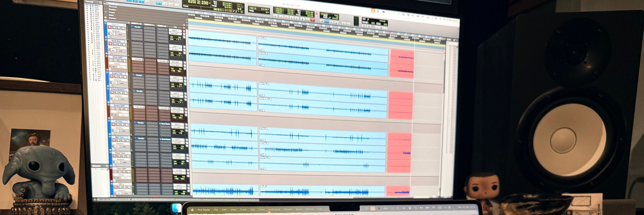Open main counter format dropdown arrow
This screenshot has width=644, height=215.
pyautogui.click(x=210, y=3)
